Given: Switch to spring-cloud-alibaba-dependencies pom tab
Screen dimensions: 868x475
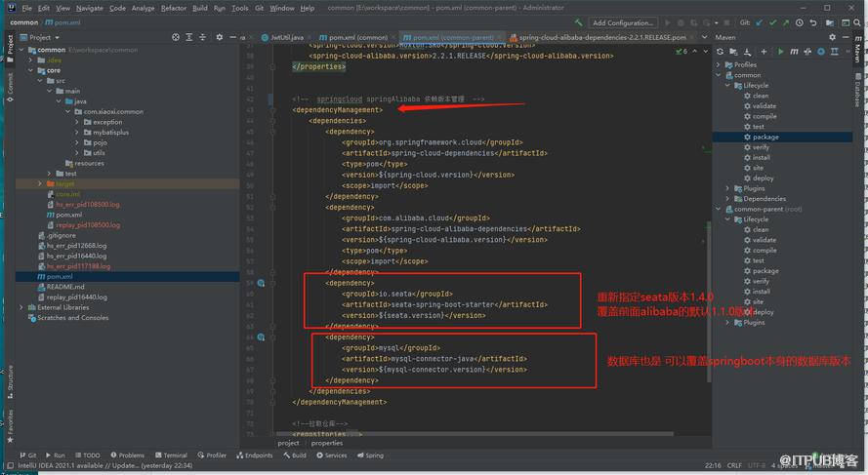Looking at the screenshot, I should click(x=600, y=38).
